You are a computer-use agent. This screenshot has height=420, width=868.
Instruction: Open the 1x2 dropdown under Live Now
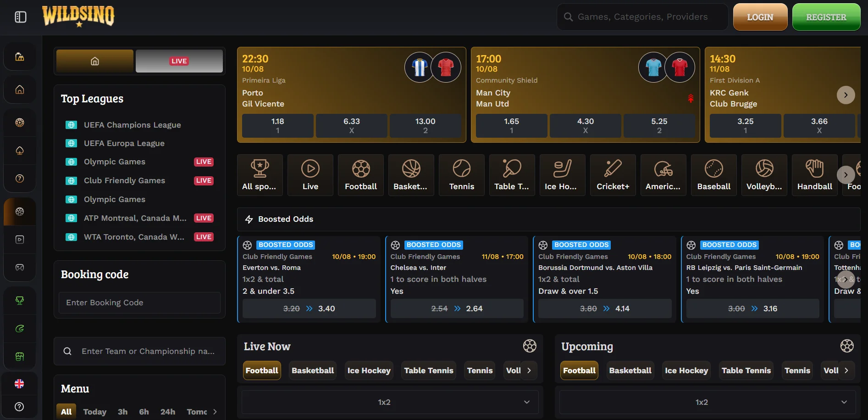coord(390,402)
